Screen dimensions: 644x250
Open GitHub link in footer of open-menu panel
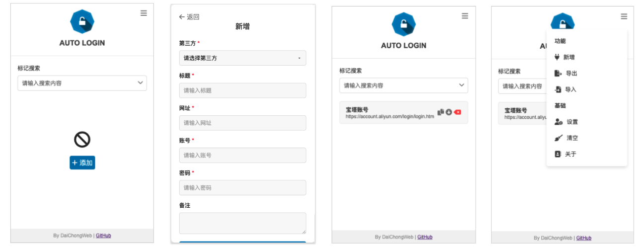coord(584,238)
